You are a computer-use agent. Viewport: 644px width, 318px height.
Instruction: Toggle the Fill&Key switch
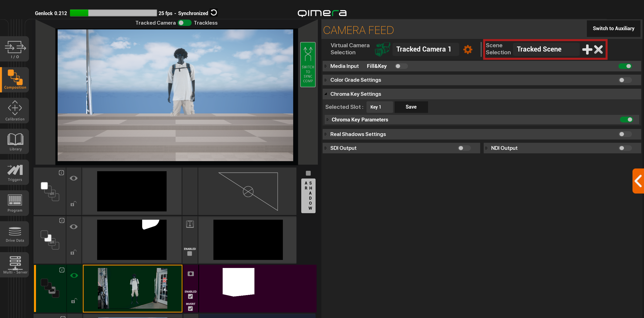401,66
